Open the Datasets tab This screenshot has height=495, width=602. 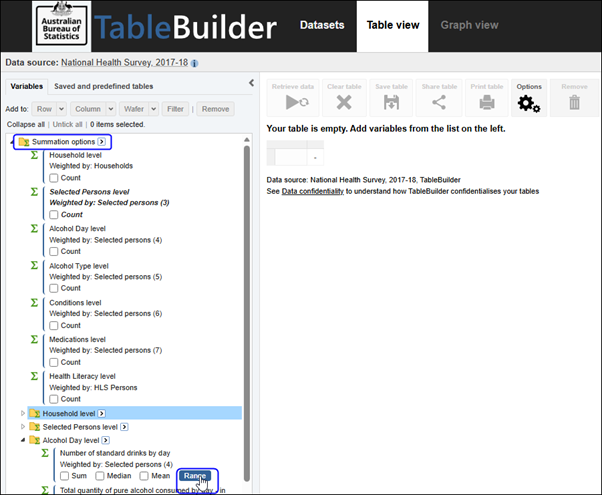(322, 25)
